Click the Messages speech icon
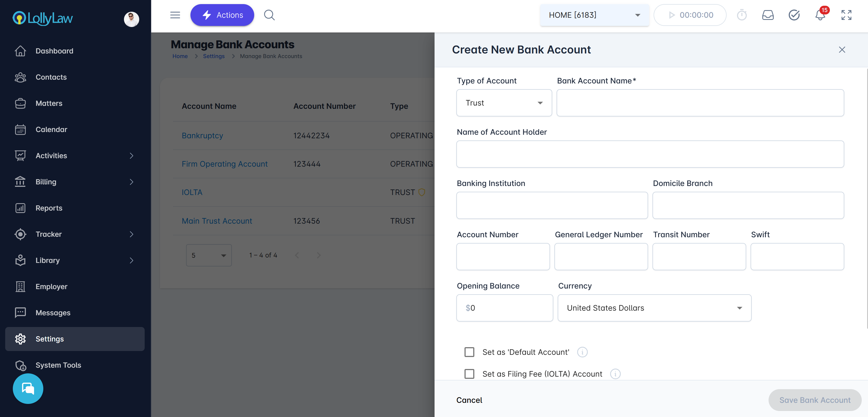This screenshot has height=417, width=868. tap(20, 313)
